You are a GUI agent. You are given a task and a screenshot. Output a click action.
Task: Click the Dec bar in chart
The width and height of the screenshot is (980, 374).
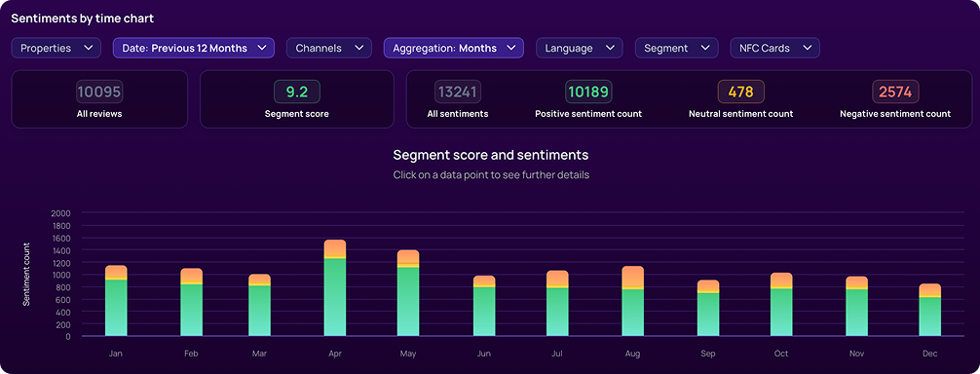(930, 311)
